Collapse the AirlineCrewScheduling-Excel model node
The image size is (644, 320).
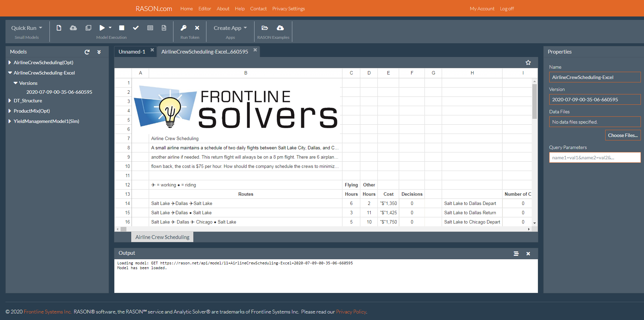pyautogui.click(x=10, y=73)
